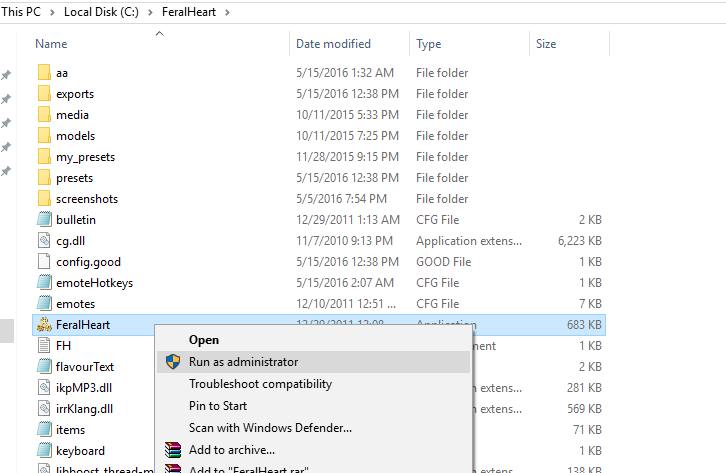
Task: Select the models folder icon
Action: [x=44, y=136]
